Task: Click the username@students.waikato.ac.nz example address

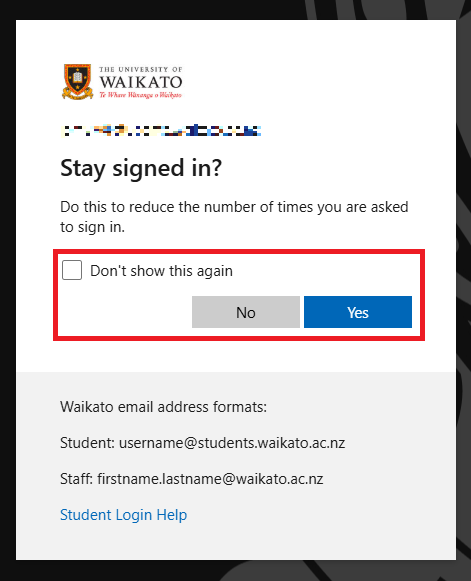Action: coord(232,443)
